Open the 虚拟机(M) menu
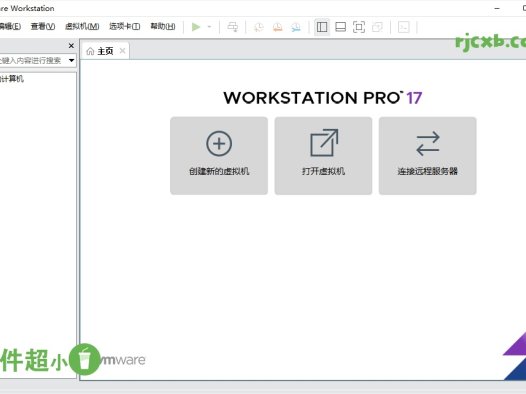This screenshot has width=526, height=394. tap(82, 26)
